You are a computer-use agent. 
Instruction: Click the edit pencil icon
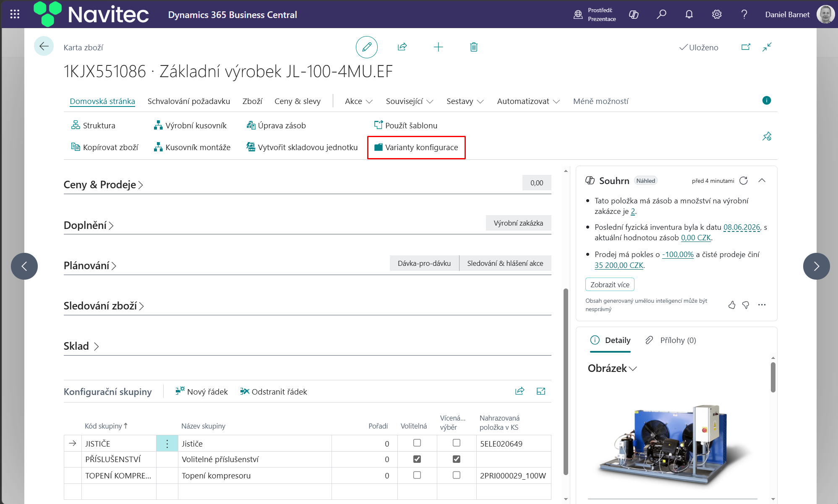click(x=366, y=47)
